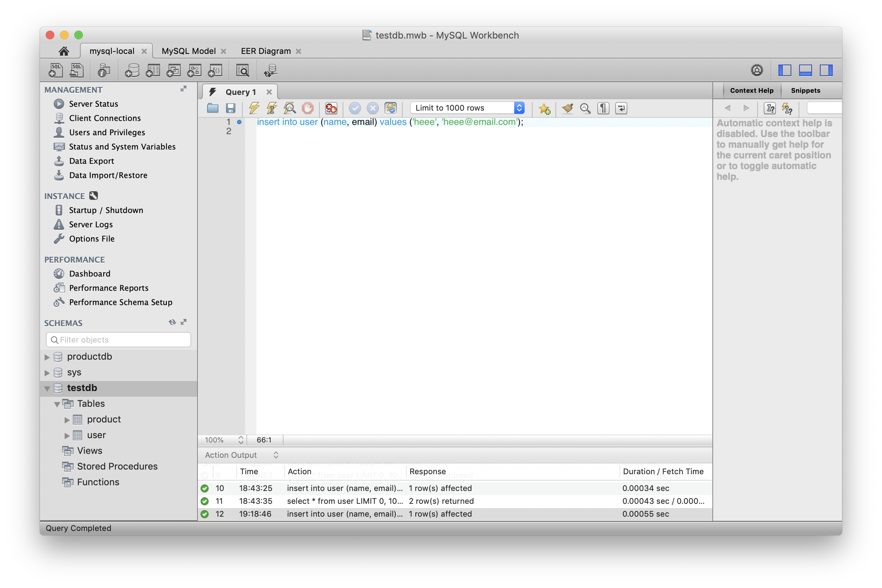
Task: Open the Snippets tab
Action: tap(806, 90)
